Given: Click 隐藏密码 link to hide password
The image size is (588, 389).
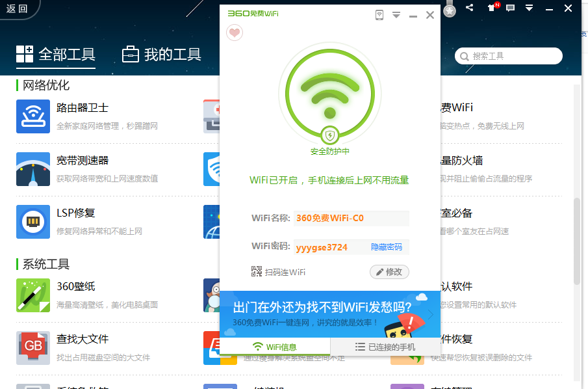Looking at the screenshot, I should [386, 247].
